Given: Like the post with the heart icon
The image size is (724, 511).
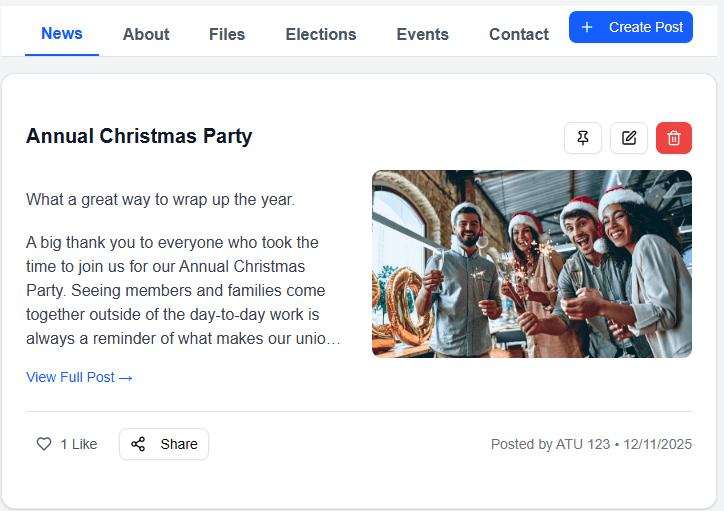Looking at the screenshot, I should point(44,444).
